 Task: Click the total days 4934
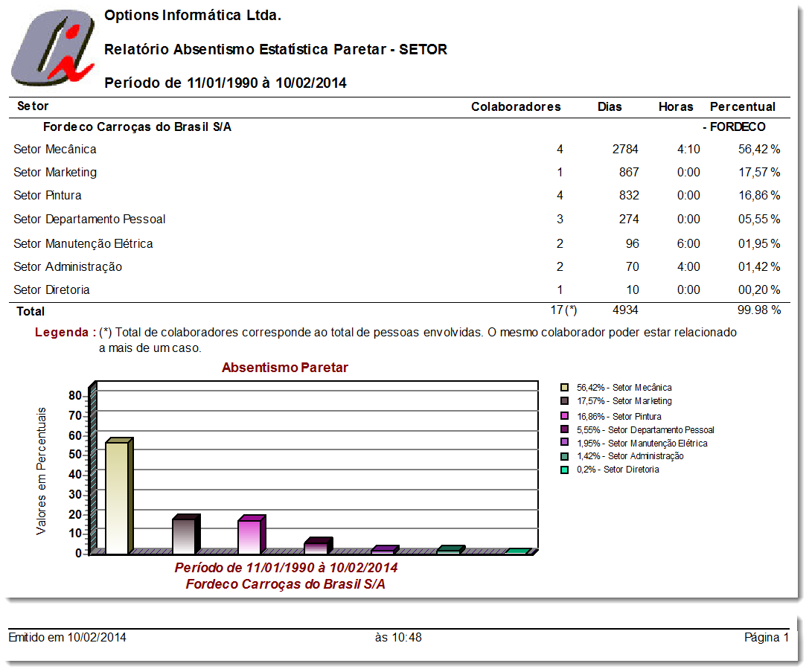(x=625, y=310)
